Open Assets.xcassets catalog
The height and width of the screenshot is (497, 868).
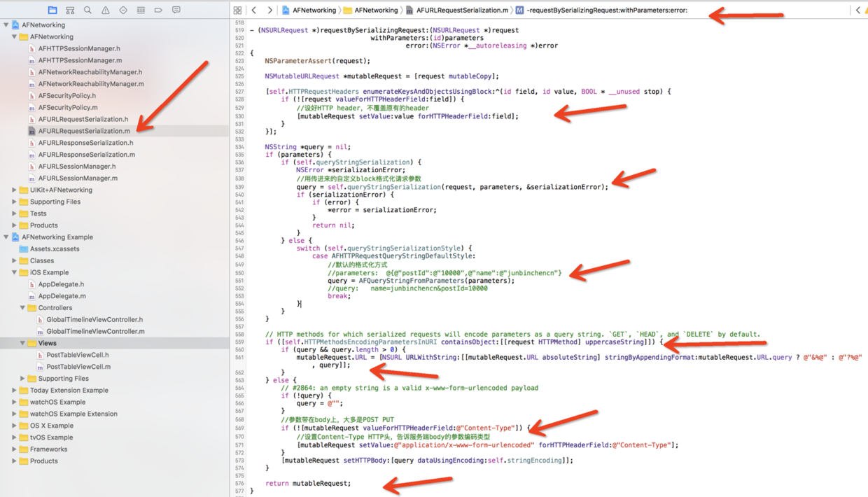click(x=55, y=248)
